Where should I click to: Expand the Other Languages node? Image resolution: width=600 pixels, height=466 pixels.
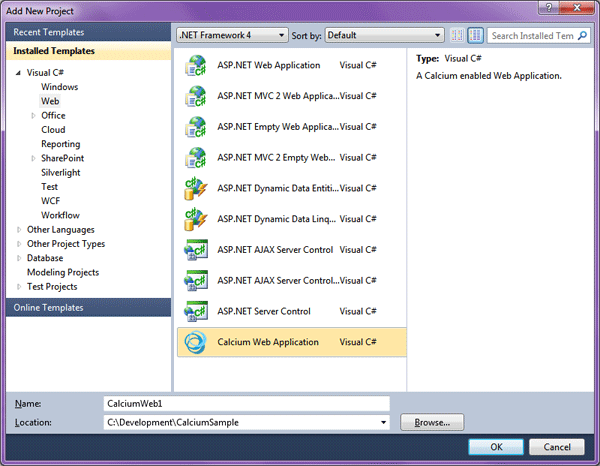[x=19, y=230]
